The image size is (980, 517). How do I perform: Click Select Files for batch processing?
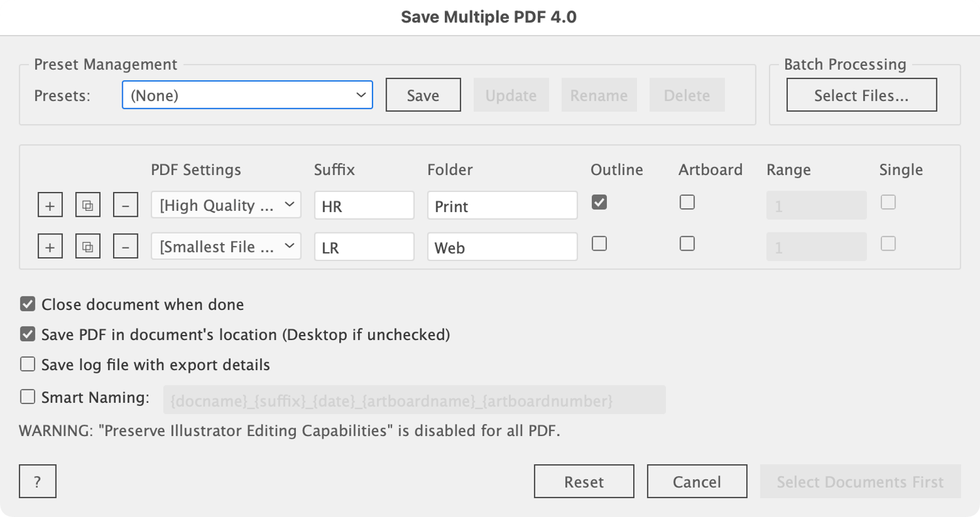pyautogui.click(x=861, y=95)
